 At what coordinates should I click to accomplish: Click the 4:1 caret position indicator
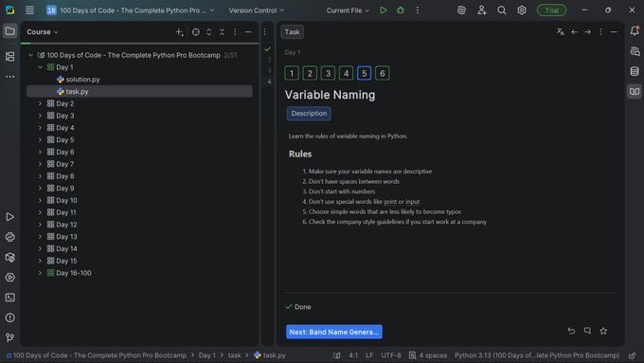353,355
